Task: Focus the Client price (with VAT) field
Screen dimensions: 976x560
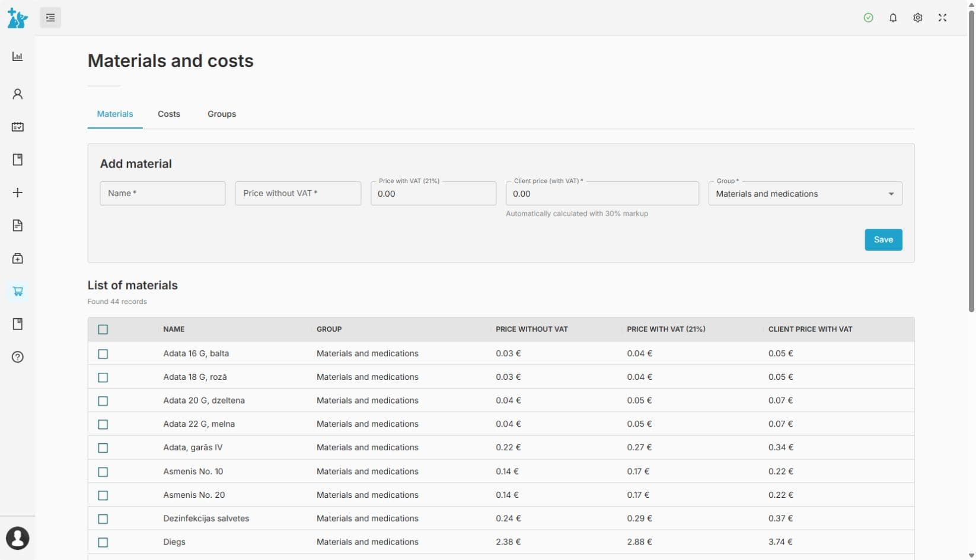Action: (x=602, y=194)
